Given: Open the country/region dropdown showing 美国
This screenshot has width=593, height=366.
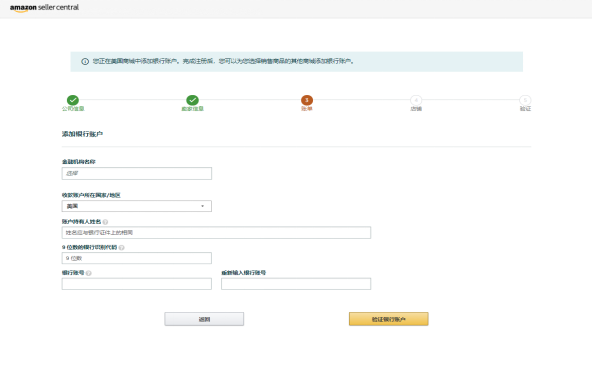Looking at the screenshot, I should [x=137, y=206].
